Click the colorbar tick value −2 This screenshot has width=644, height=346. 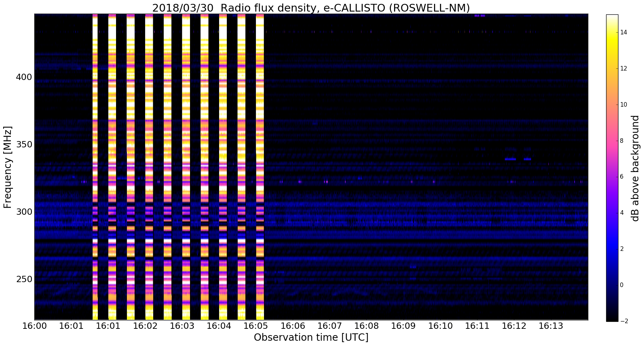coord(623,321)
